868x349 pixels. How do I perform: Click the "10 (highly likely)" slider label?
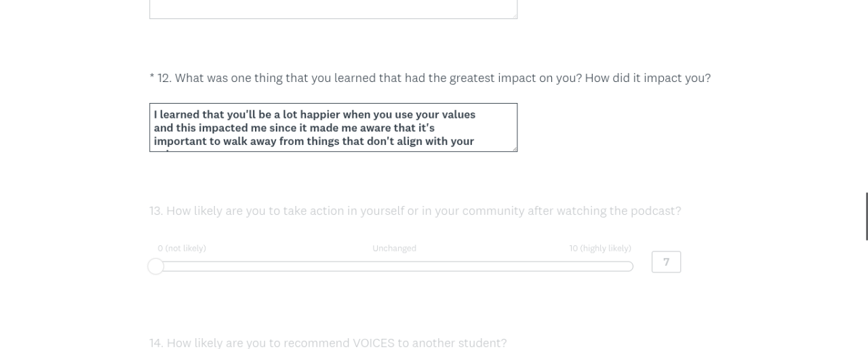click(x=600, y=249)
